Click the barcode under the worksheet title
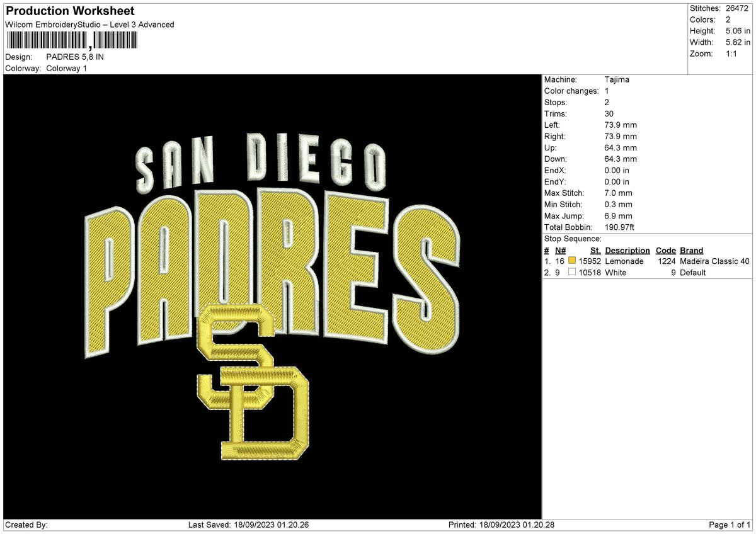Image resolution: width=756 pixels, height=534 pixels. pos(72,42)
